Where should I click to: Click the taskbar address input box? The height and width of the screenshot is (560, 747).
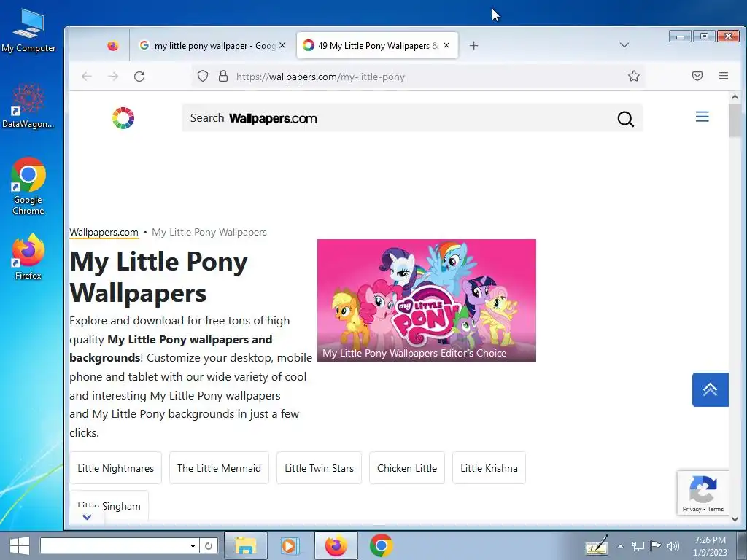(115, 545)
